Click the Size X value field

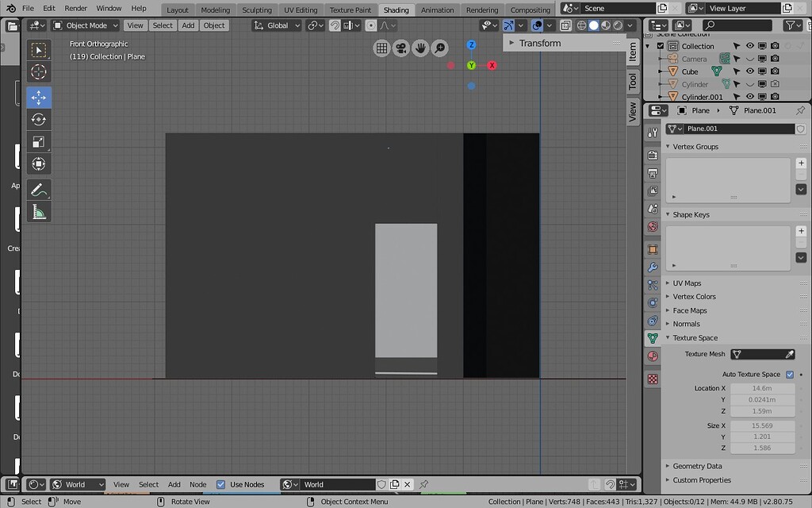tap(762, 425)
